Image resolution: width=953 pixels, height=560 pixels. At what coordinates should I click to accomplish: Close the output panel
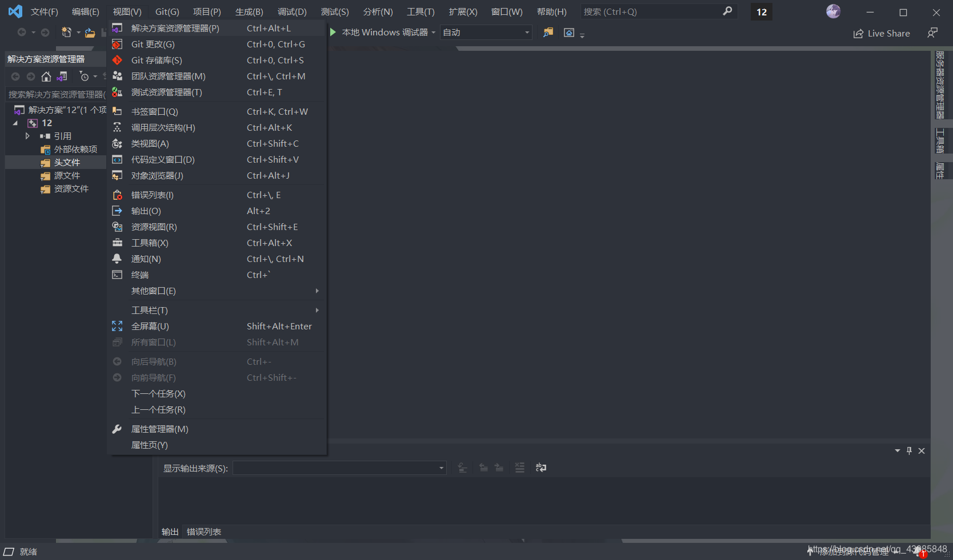[x=922, y=451]
